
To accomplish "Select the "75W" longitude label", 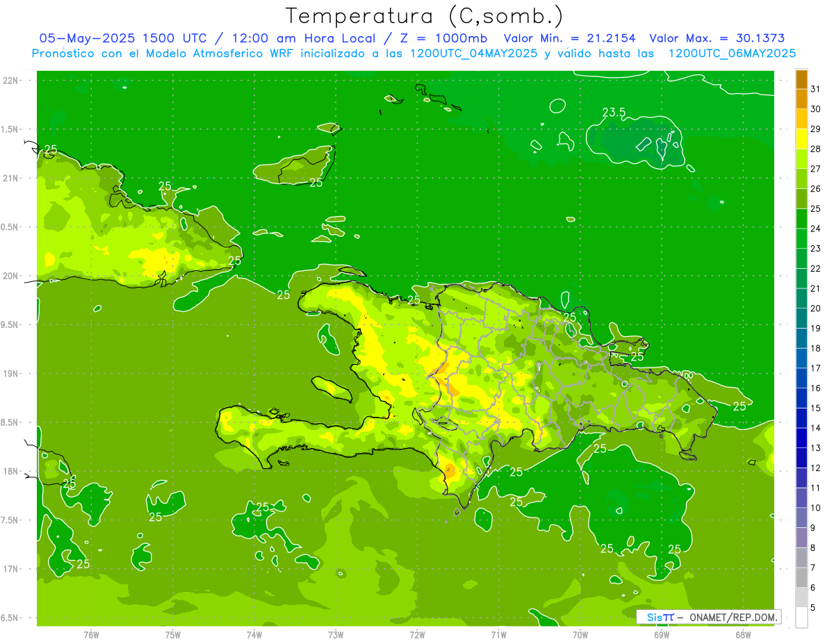I will [x=172, y=634].
